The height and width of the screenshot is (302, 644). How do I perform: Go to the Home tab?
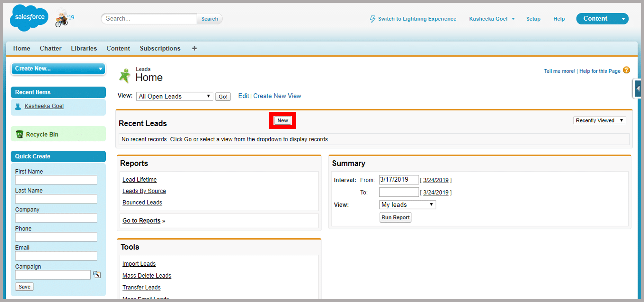pyautogui.click(x=22, y=49)
